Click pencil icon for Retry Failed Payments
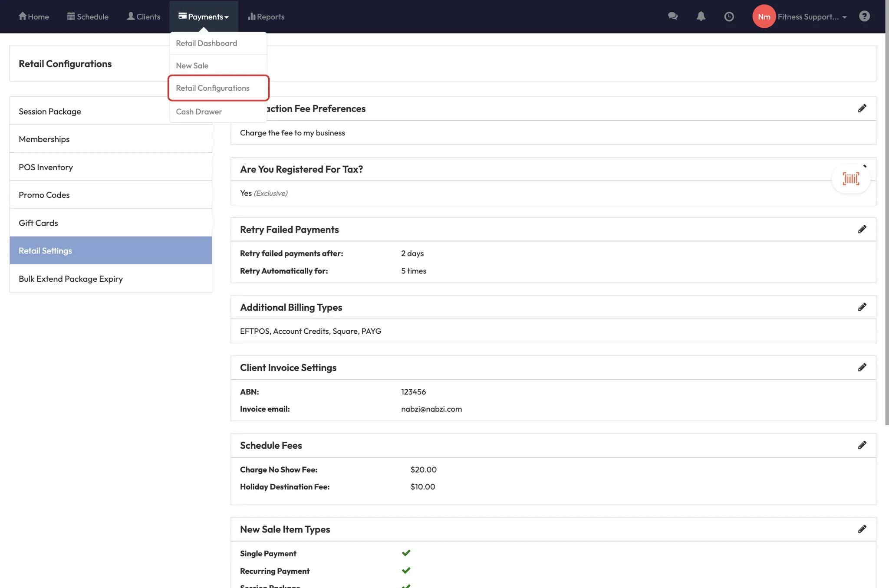 pos(862,230)
